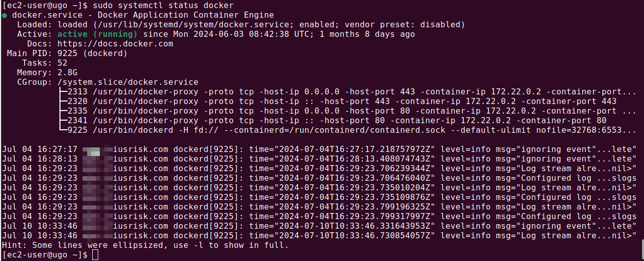The height and width of the screenshot is (261, 644).
Task: Click the terminal cursor at the bottom prompt
Action: tap(95, 255)
